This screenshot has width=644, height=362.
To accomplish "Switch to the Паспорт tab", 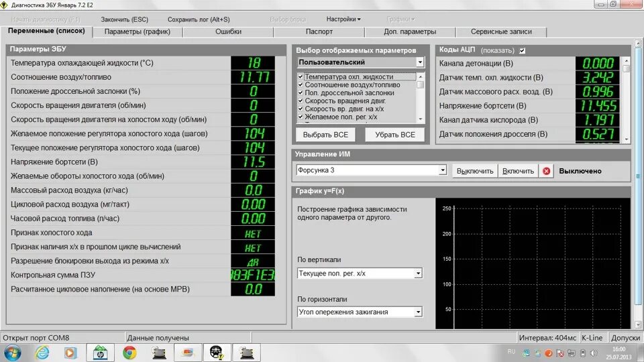I will click(x=319, y=32).
